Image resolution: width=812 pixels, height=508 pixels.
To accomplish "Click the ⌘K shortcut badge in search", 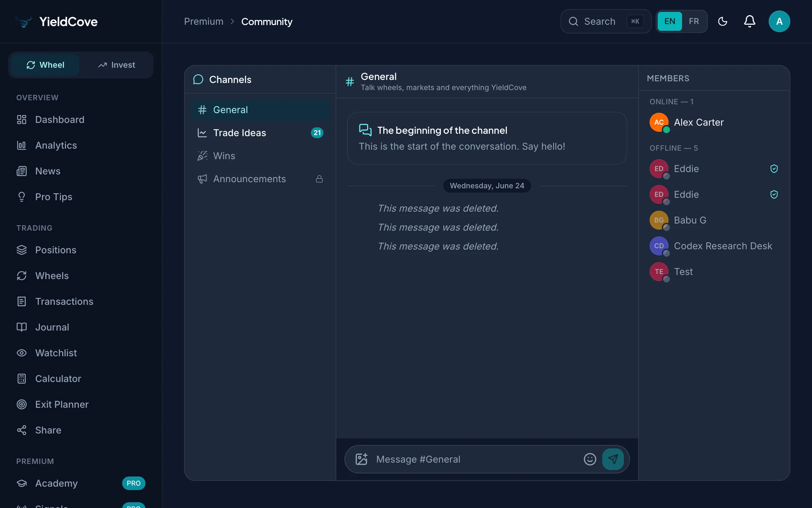I will coord(635,21).
